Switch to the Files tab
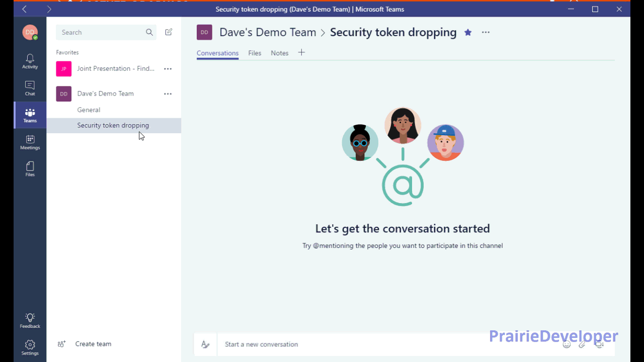 point(255,53)
